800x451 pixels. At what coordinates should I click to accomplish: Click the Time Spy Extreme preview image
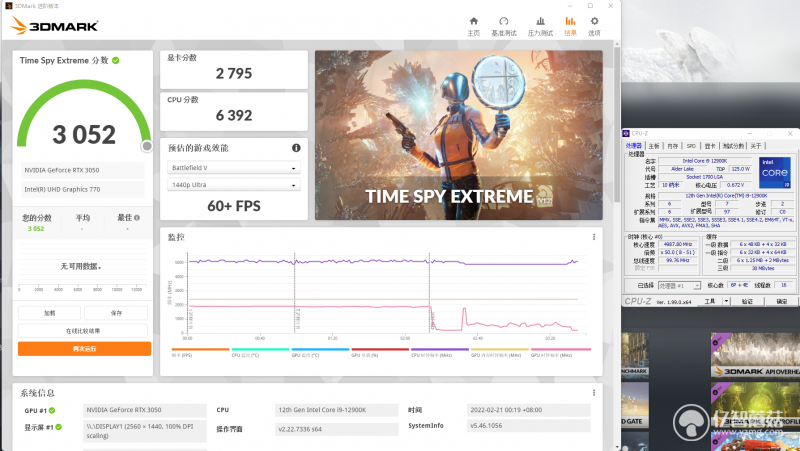coord(459,135)
